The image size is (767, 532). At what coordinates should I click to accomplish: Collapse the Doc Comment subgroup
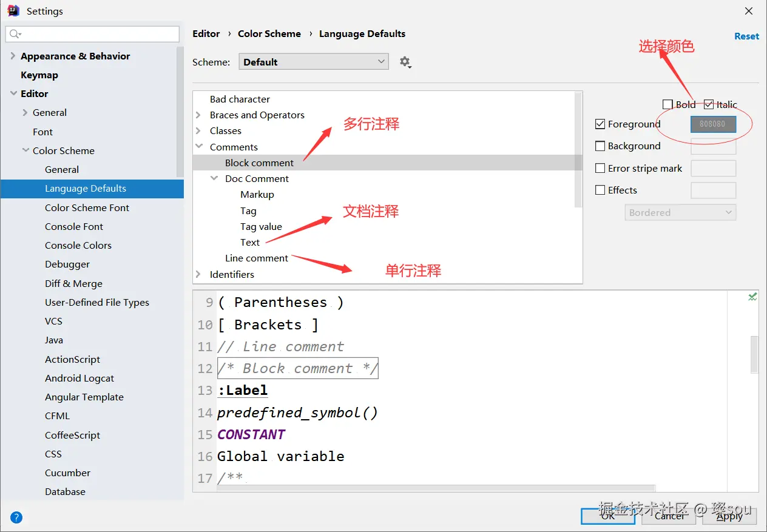pos(214,178)
